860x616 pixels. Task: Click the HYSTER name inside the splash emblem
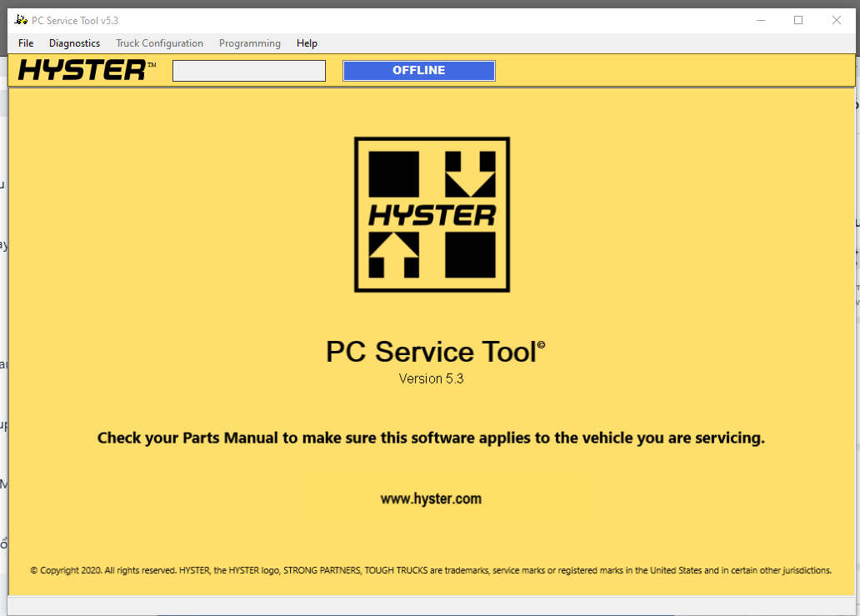coord(431,215)
